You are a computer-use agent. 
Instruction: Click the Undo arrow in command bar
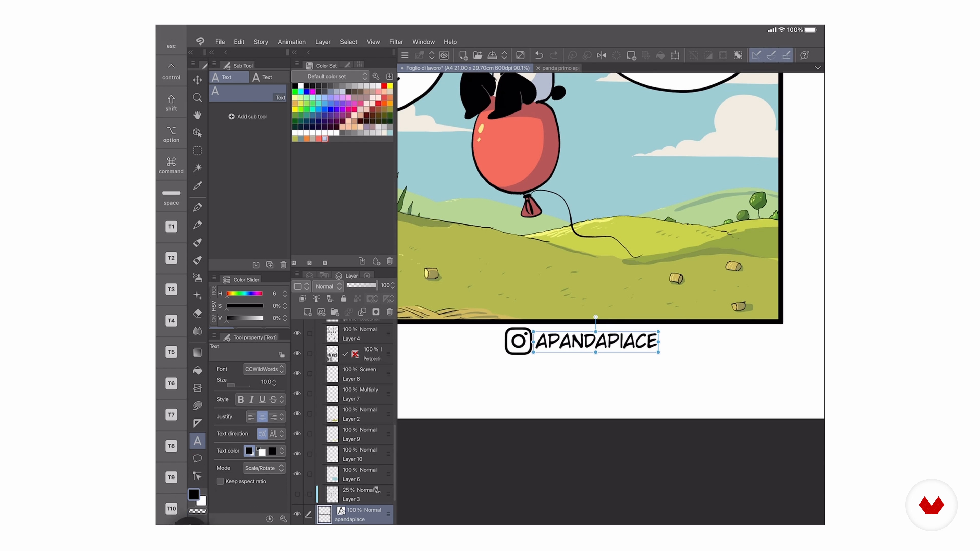pyautogui.click(x=539, y=55)
